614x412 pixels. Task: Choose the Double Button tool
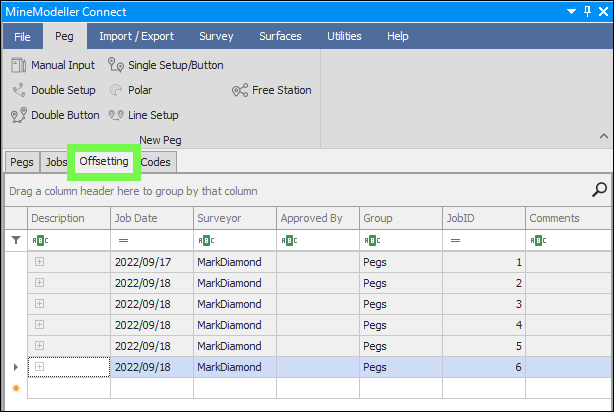(19, 115)
